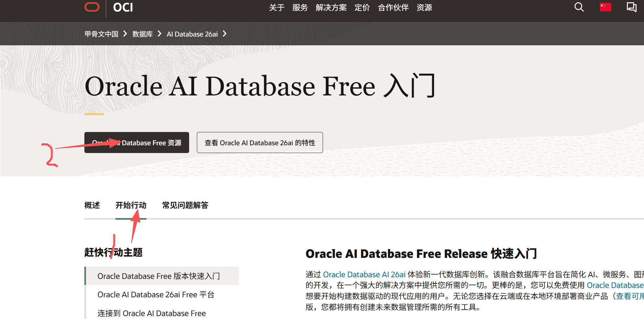Click 查看 Oracle AI Database 26ai 的特性
Image resolution: width=644 pixels, height=319 pixels.
[x=260, y=142]
